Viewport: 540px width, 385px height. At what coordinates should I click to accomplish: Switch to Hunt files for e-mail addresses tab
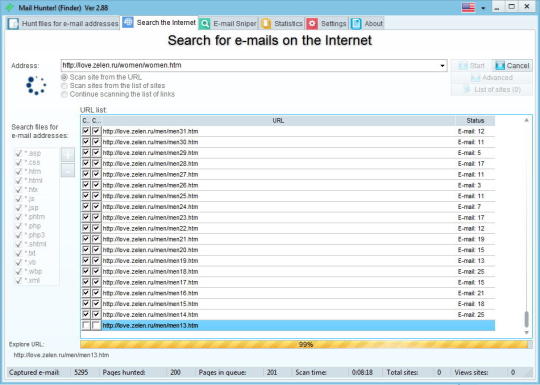[x=63, y=23]
